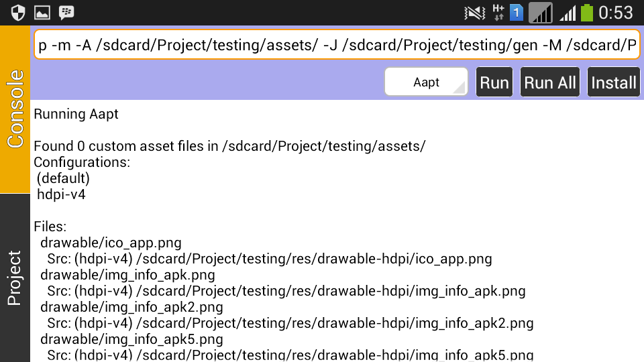The width and height of the screenshot is (644, 362).
Task: Switch to the Console tab
Action: [x=15, y=109]
